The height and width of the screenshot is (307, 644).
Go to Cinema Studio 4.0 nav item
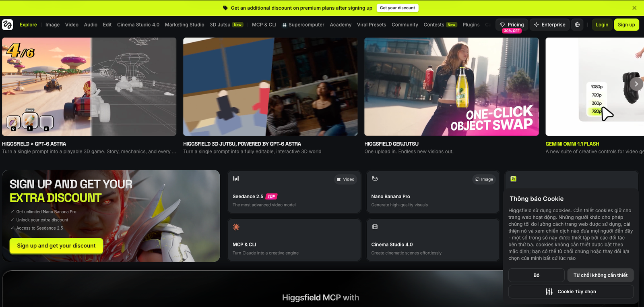coord(138,25)
